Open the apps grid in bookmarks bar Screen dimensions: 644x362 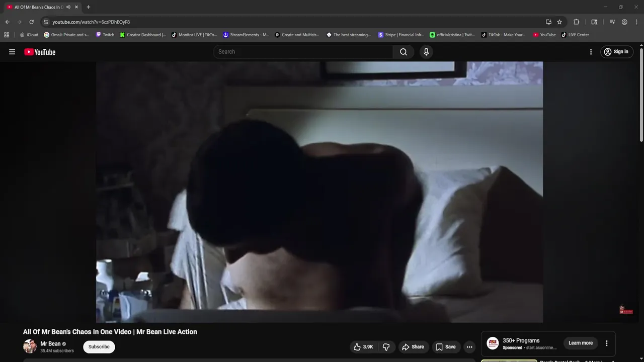tap(7, 35)
